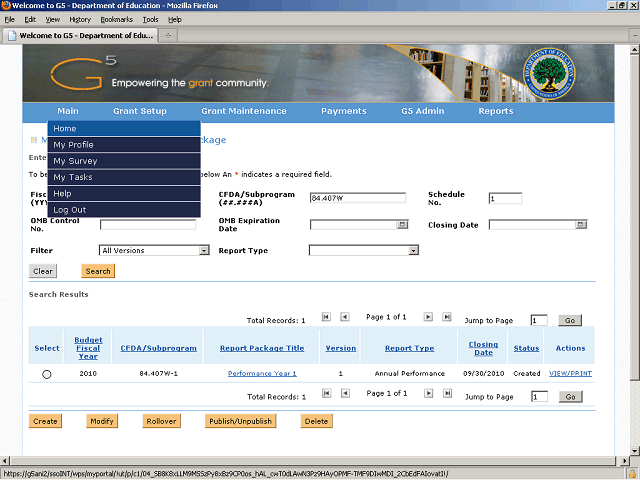
Task: Open the File menu
Action: (9, 20)
